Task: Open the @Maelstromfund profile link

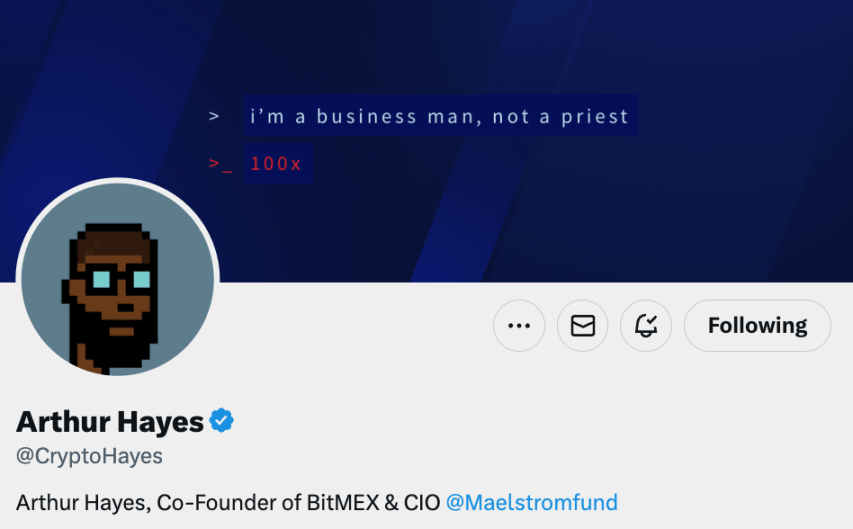Action: tap(531, 502)
